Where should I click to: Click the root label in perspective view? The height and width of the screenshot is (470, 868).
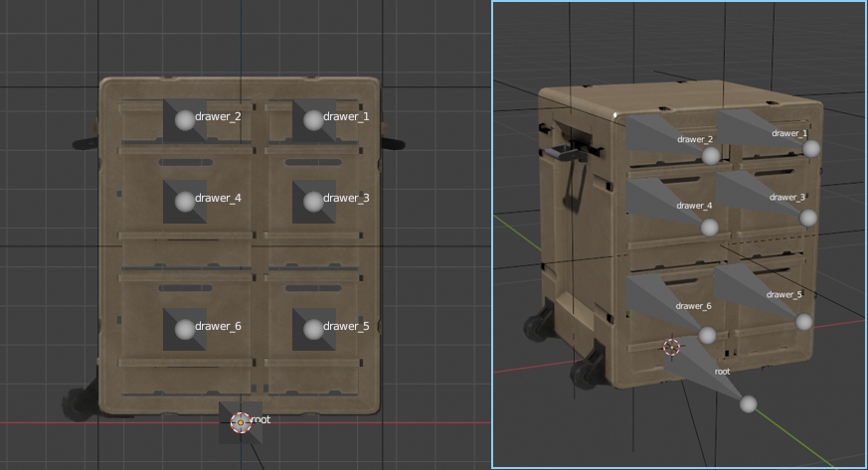[x=723, y=372]
